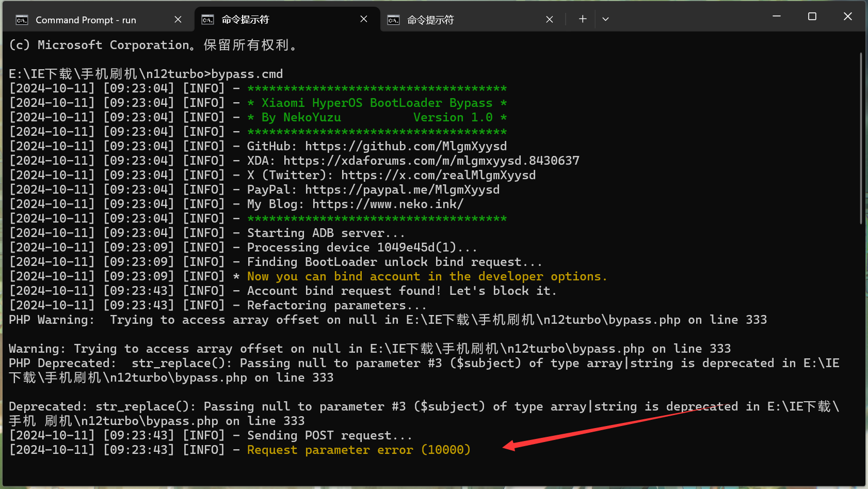Screen dimensions: 868x489
Task: Close the third 命令提示符 tab
Action: point(550,20)
